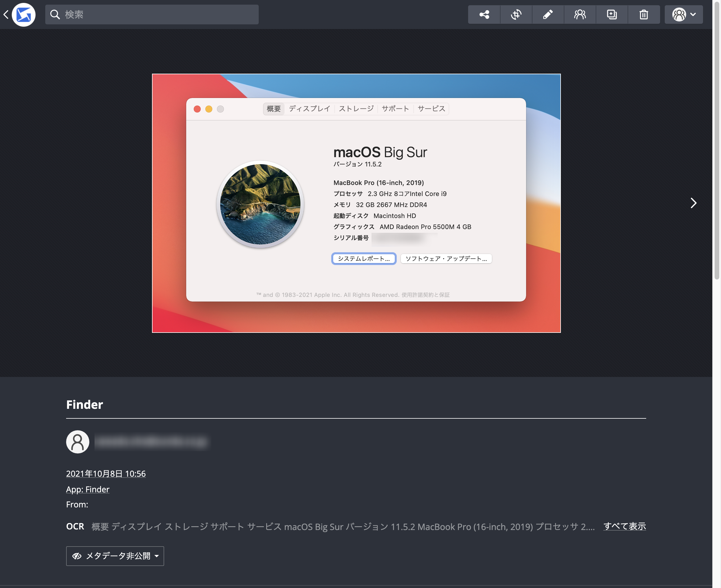Screen dimensions: 721x588
Task: Click the round blue app logo
Action: [x=24, y=14]
